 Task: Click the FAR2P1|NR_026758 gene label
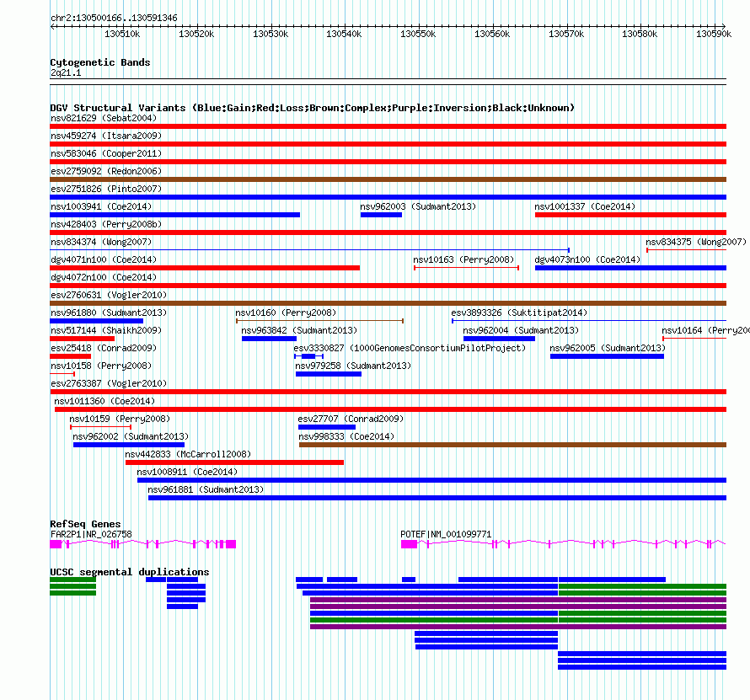(x=91, y=534)
